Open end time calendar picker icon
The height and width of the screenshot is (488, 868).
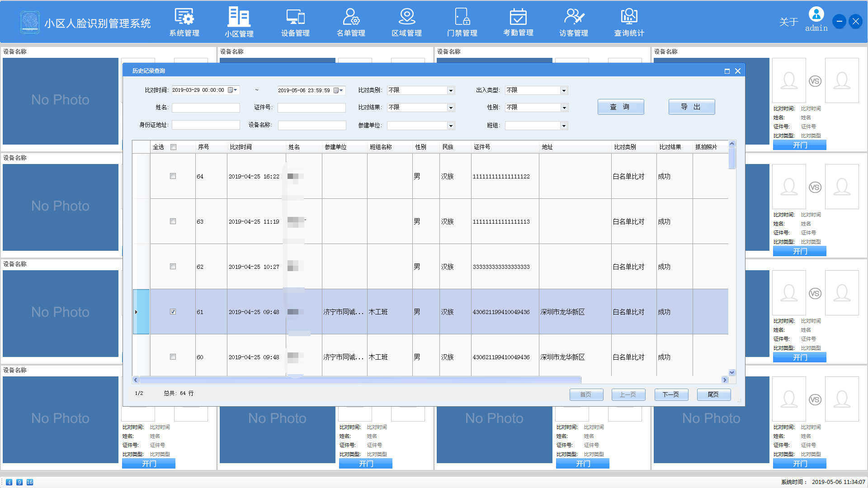click(x=336, y=90)
